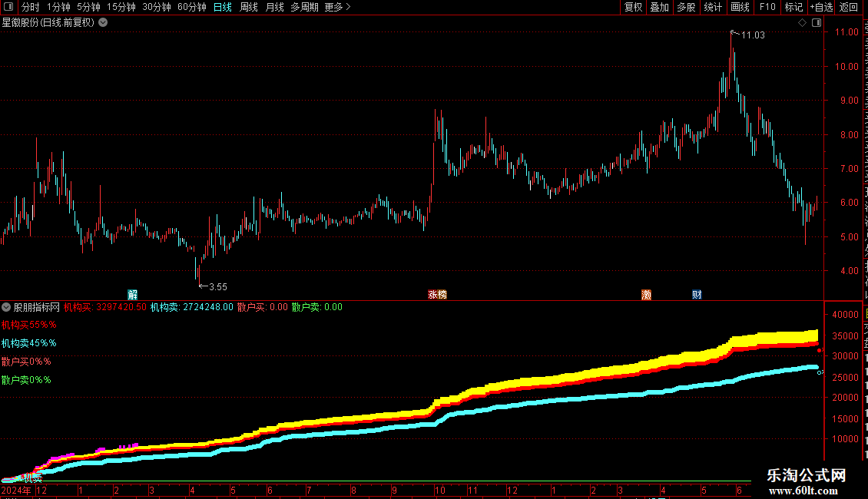Expand the 更多 timeframes menu
The height and width of the screenshot is (499, 868).
(337, 7)
